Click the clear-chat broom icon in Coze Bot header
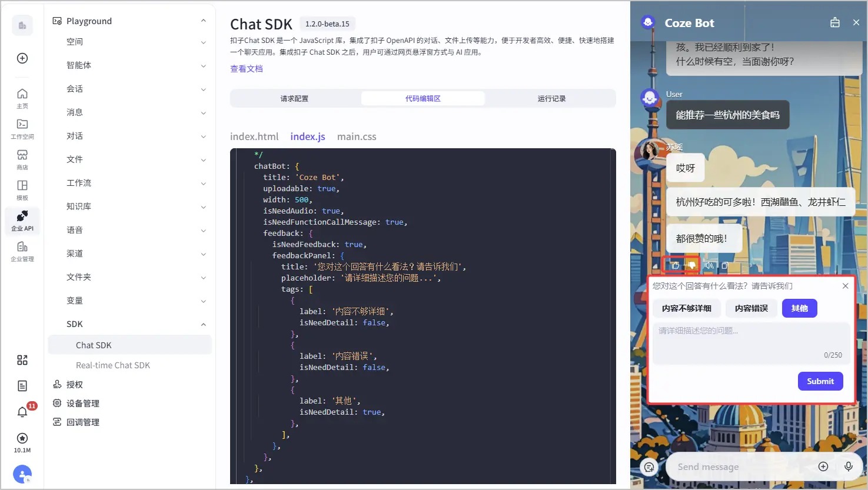Image resolution: width=868 pixels, height=490 pixels. (x=835, y=23)
